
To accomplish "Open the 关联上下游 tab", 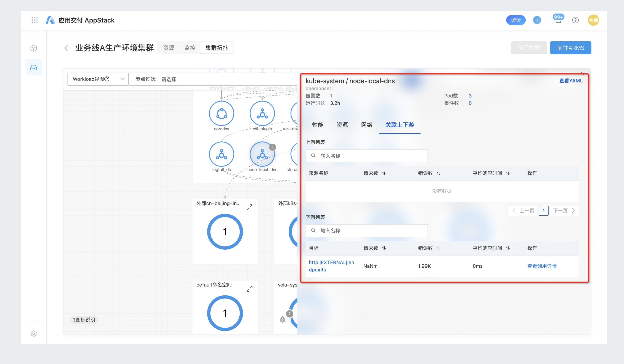I will tap(400, 125).
